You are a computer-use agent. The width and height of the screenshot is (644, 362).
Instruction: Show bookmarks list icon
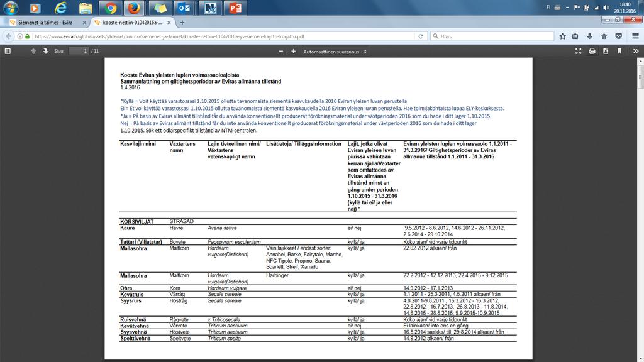point(575,36)
